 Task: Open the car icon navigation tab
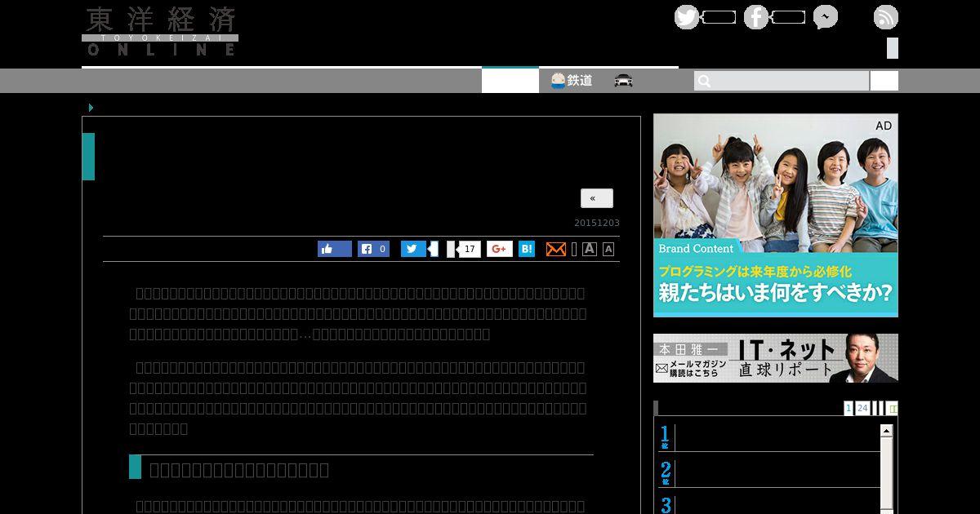(624, 81)
